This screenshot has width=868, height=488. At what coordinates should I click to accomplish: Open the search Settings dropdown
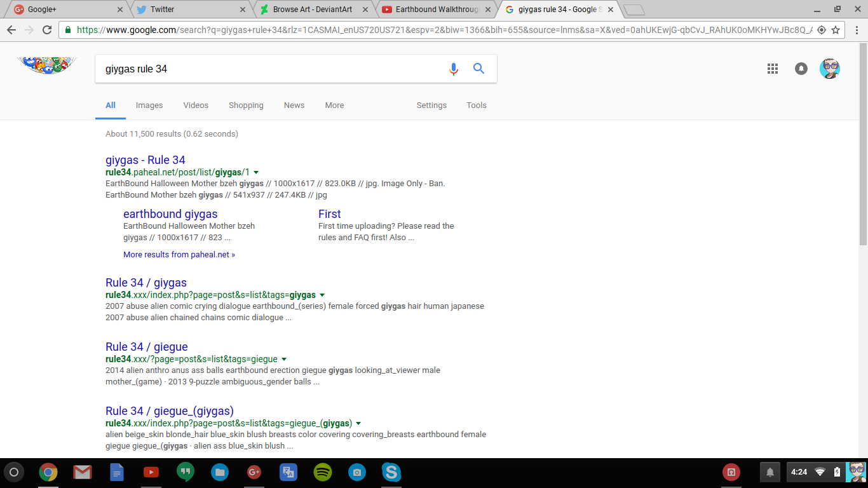pyautogui.click(x=431, y=105)
